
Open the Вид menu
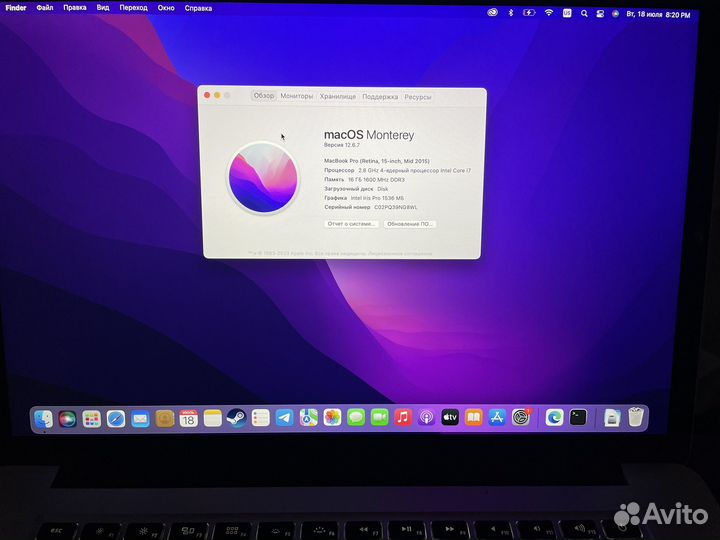pos(103,7)
